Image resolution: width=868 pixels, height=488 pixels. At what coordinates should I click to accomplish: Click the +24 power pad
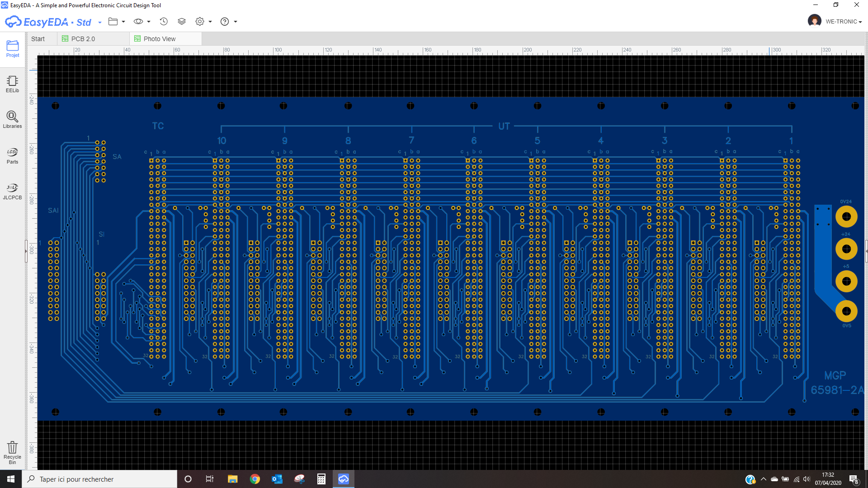click(846, 249)
